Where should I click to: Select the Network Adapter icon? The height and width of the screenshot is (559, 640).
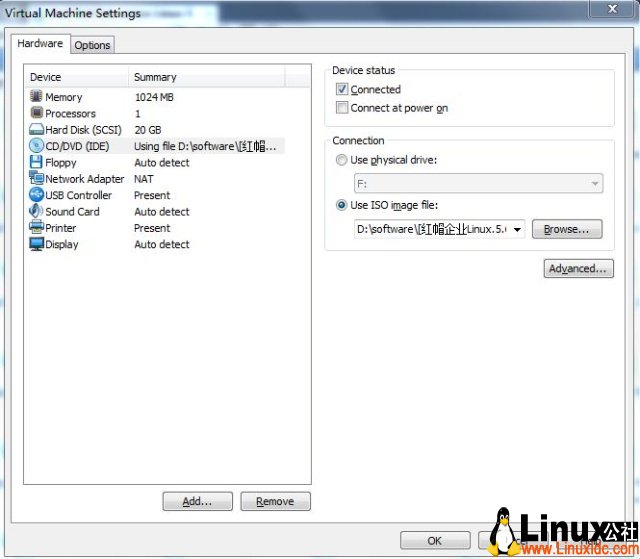[36, 179]
